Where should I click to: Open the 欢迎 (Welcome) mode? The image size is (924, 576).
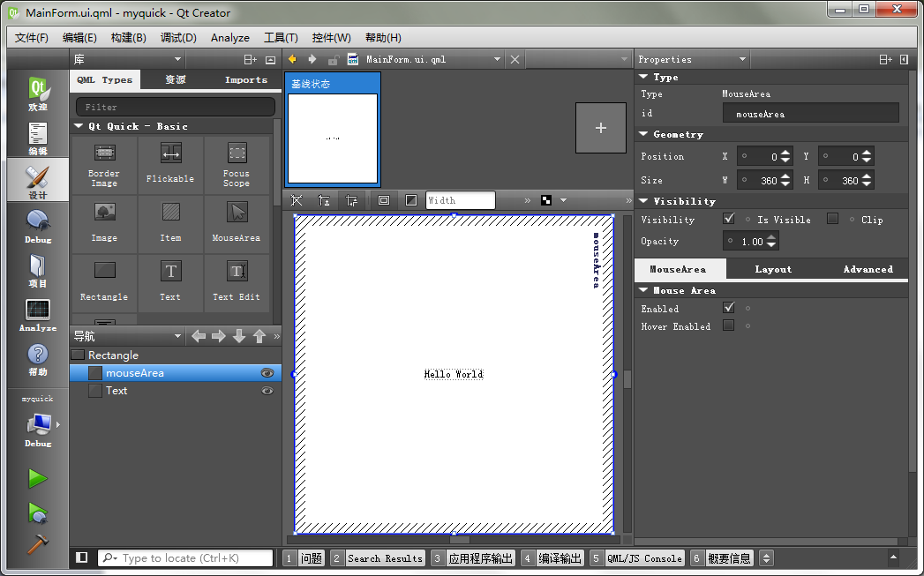click(x=38, y=94)
